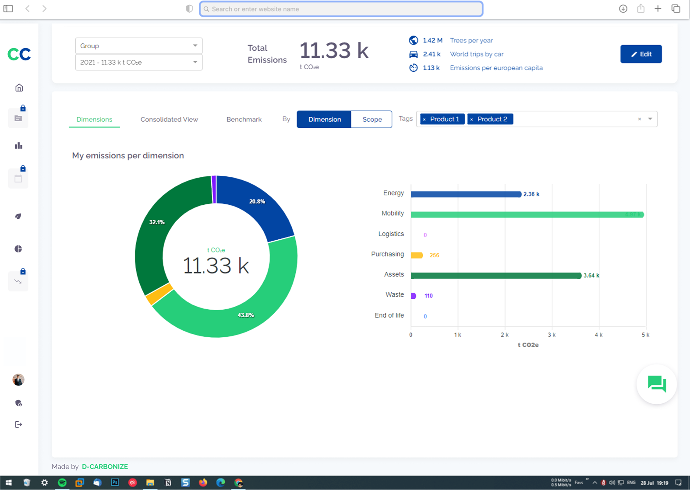Open the chat bubble floating button
The height and width of the screenshot is (490, 690).
(x=657, y=384)
